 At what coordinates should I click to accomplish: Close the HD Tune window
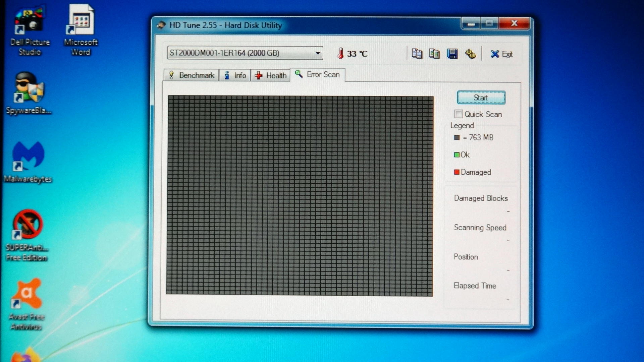514,23
